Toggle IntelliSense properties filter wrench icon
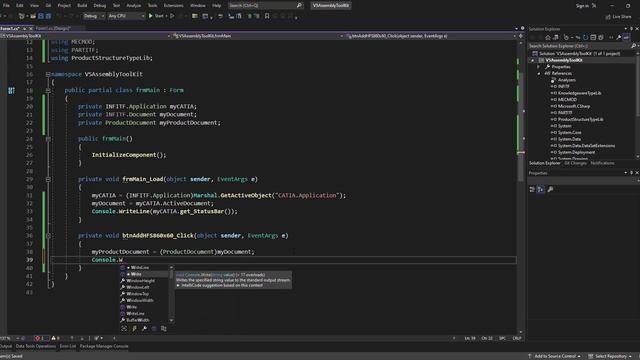The image size is (640, 360). [144, 329]
